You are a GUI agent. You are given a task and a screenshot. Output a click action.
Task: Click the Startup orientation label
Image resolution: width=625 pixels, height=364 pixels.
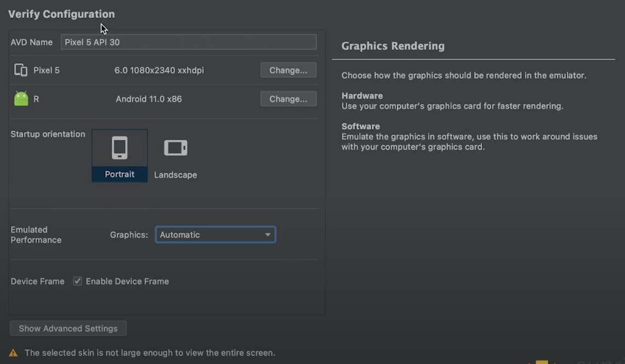coord(48,134)
